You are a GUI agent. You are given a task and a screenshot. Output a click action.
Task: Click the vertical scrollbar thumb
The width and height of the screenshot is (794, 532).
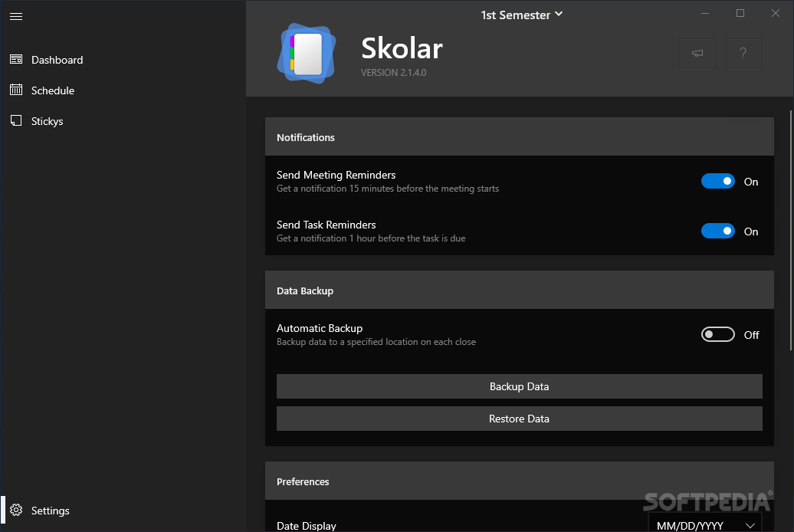click(791, 230)
